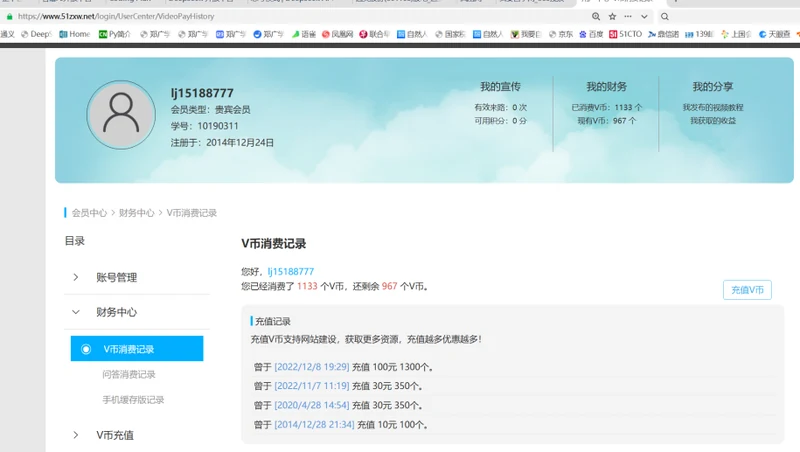Image resolution: width=800 pixels, height=452 pixels.
Task: Click 现有V币: 967 个 in banner
Action: [x=607, y=120]
